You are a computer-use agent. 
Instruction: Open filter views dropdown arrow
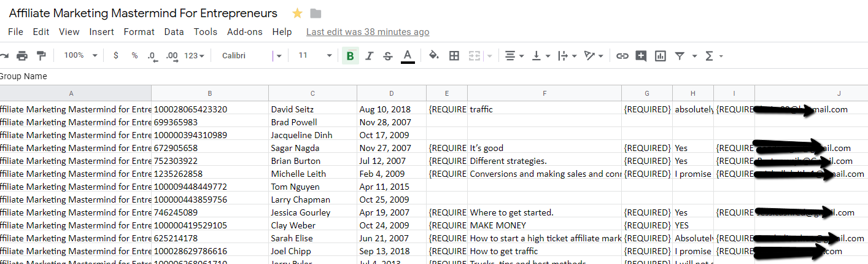point(694,56)
